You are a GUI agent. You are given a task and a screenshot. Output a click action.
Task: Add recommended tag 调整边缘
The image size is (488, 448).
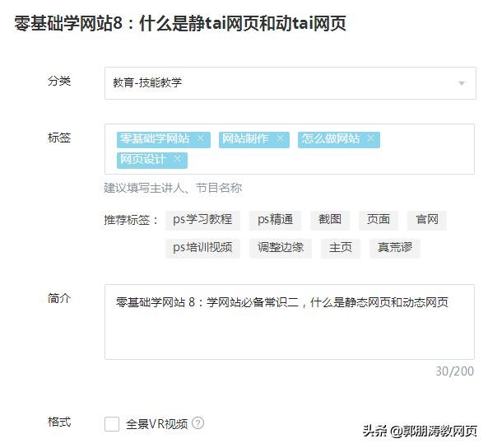281,248
